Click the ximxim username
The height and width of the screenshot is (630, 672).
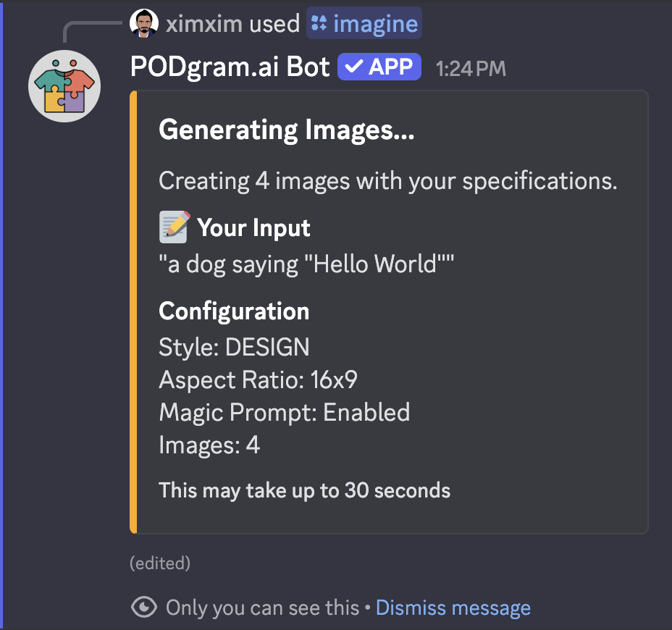pos(203,24)
